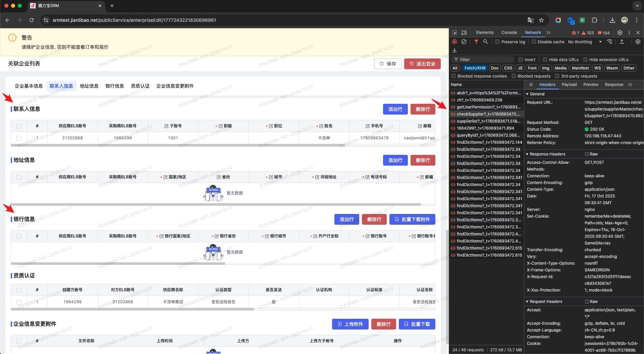This screenshot has width=644, height=354.
Task: Click the clear network log icon
Action: point(464,42)
